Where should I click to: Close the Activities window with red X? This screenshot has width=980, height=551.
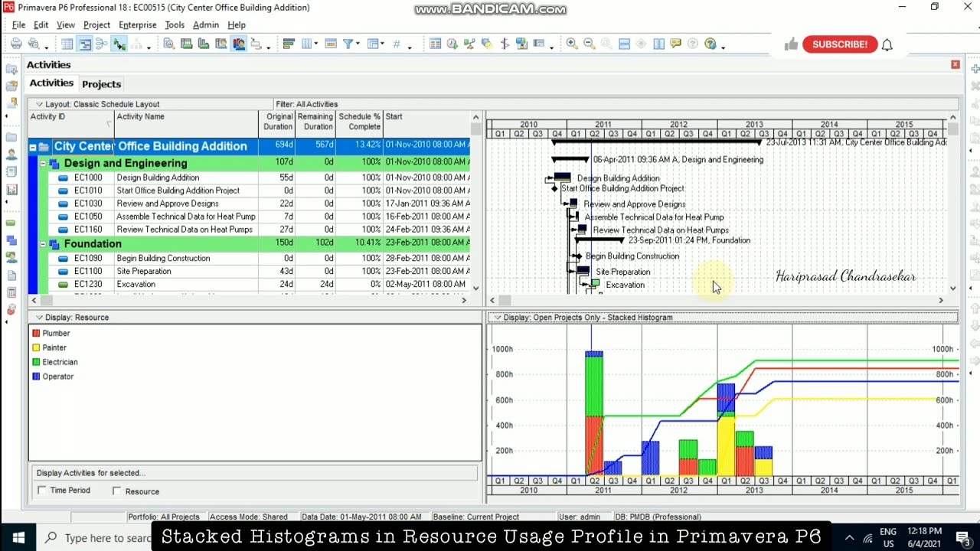pyautogui.click(x=955, y=64)
